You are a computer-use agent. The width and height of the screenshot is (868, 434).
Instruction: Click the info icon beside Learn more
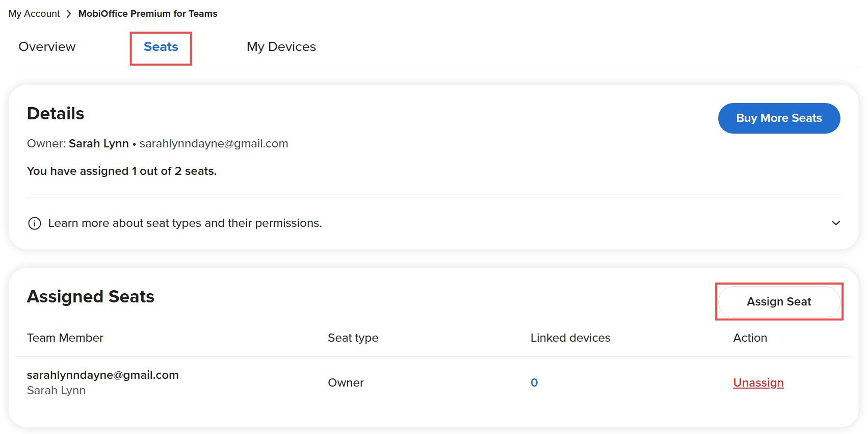coord(35,223)
